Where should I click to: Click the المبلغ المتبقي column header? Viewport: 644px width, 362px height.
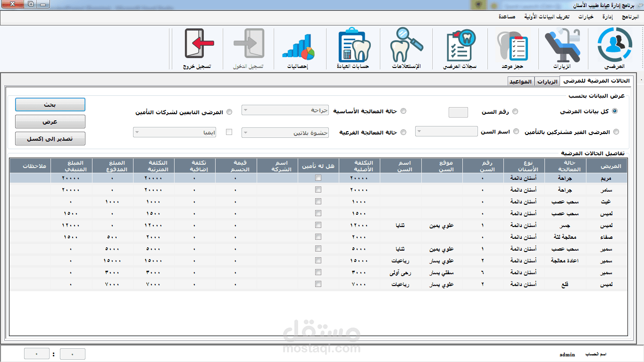tap(72, 166)
